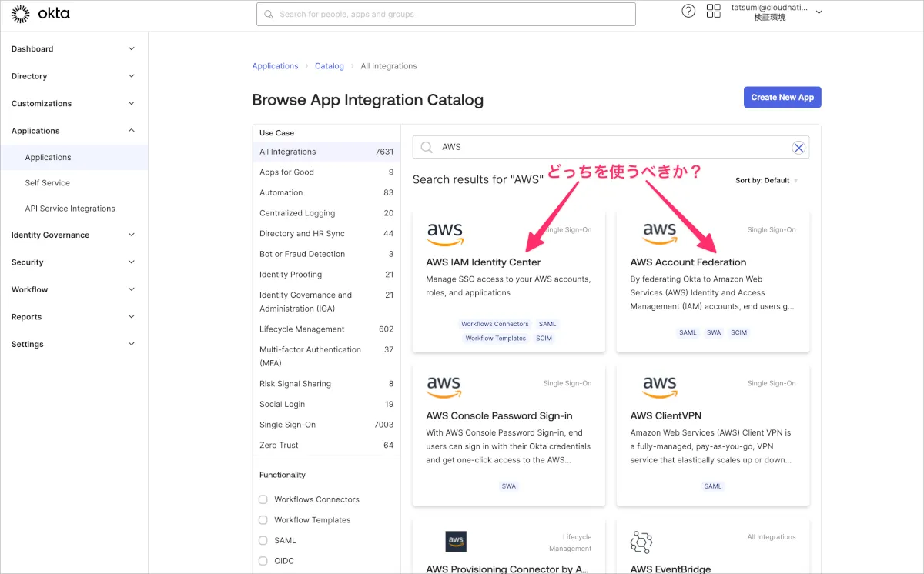The image size is (924, 574).
Task: Click the Create New App button
Action: click(782, 98)
